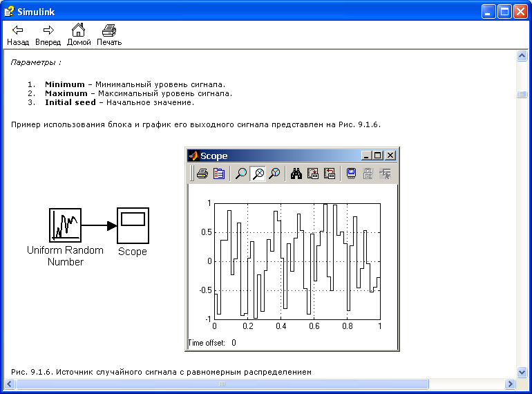Select the Zoom X-axis magnifier in Scope
The width and height of the screenshot is (532, 394).
click(x=258, y=173)
